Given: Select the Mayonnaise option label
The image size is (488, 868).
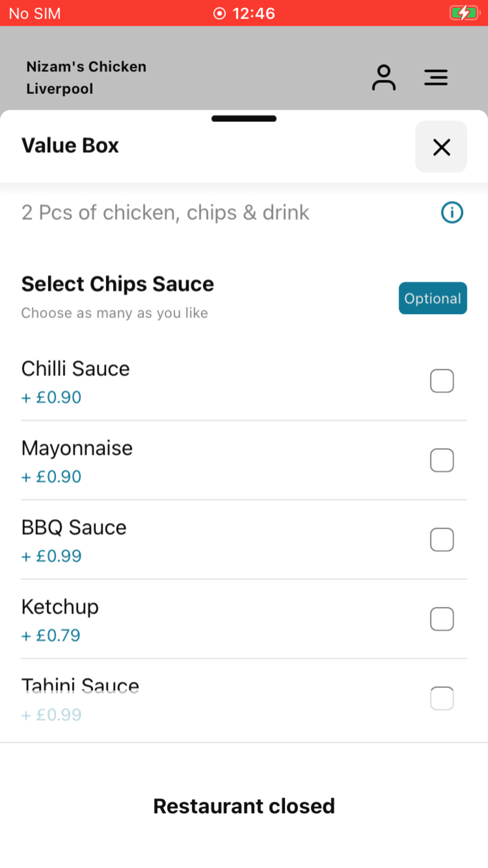Looking at the screenshot, I should [77, 449].
